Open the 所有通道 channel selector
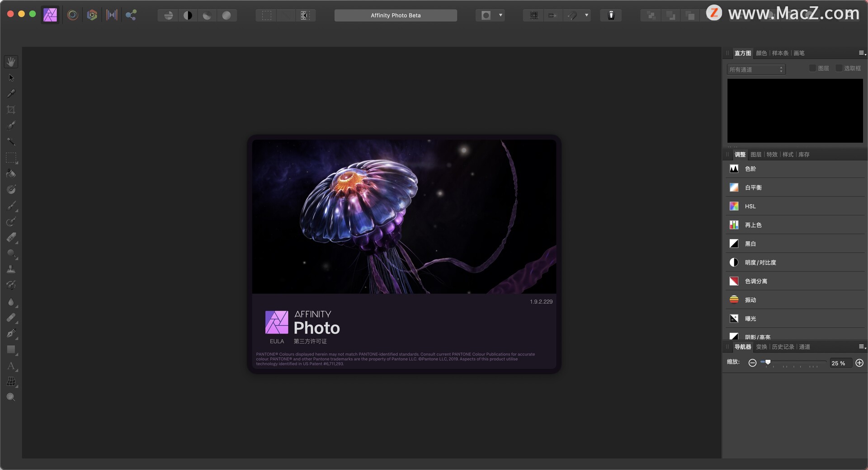 tap(756, 70)
